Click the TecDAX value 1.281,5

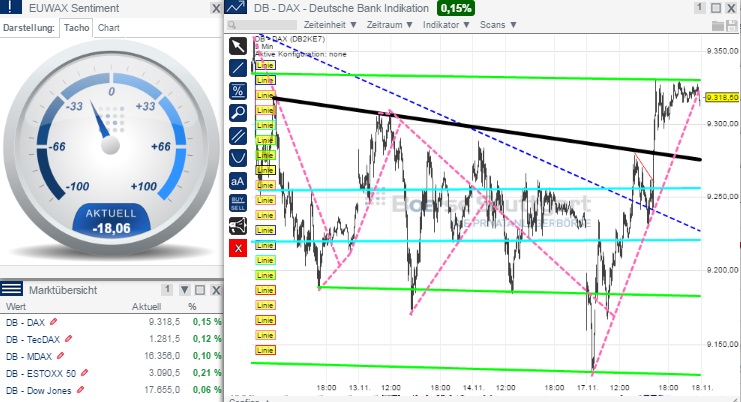[x=164, y=339]
